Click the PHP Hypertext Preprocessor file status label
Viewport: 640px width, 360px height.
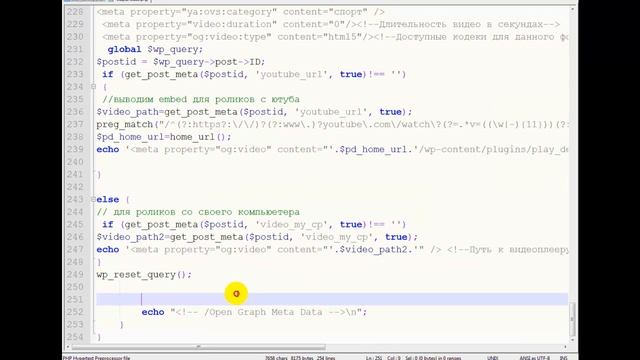point(96,358)
